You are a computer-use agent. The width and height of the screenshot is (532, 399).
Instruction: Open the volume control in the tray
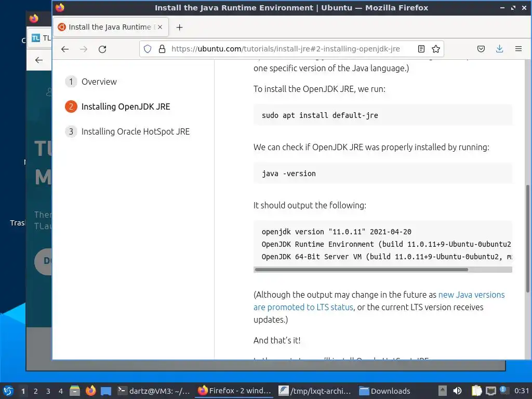[458, 391]
